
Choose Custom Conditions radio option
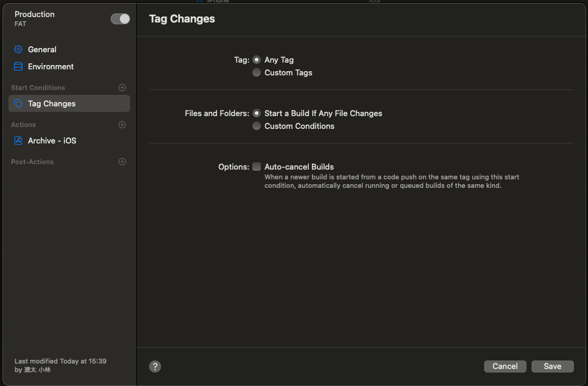(x=257, y=126)
